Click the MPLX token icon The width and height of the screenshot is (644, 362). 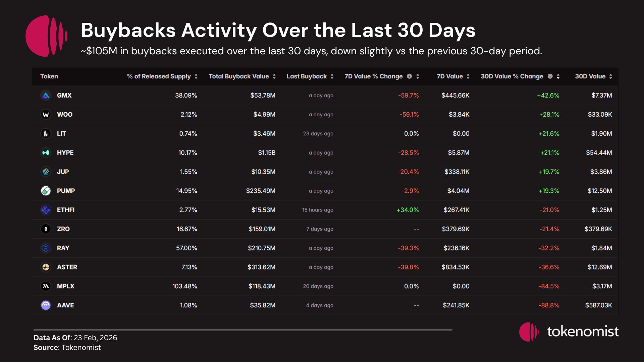(46, 286)
